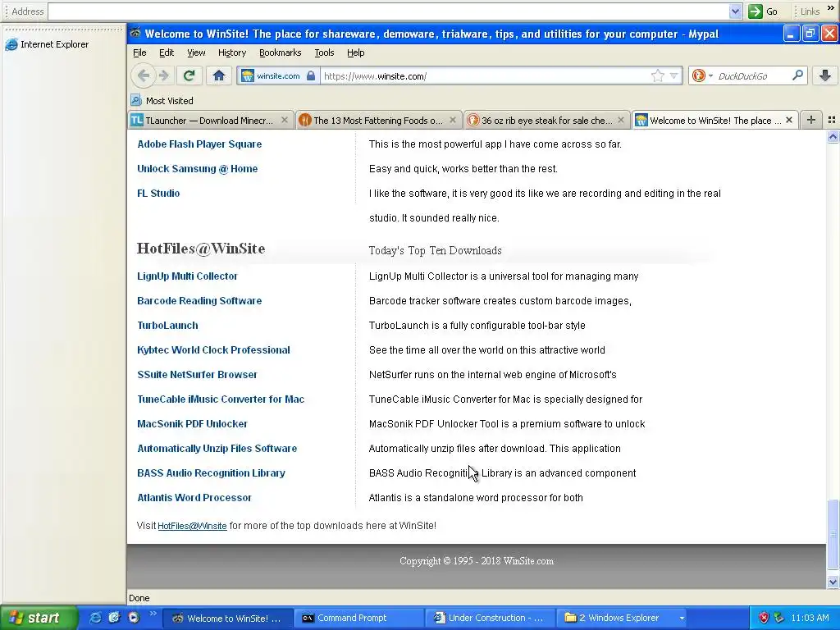This screenshot has width=840, height=630.
Task: Open the TurboLaunch link
Action: click(167, 326)
